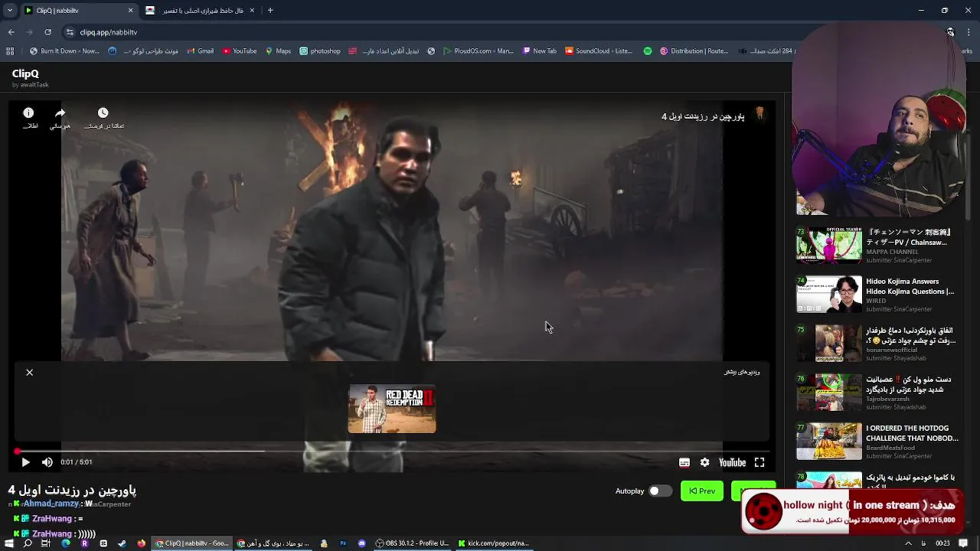Click the share arrow icon on video
Viewport: 980px width, 551px height.
coord(60,113)
